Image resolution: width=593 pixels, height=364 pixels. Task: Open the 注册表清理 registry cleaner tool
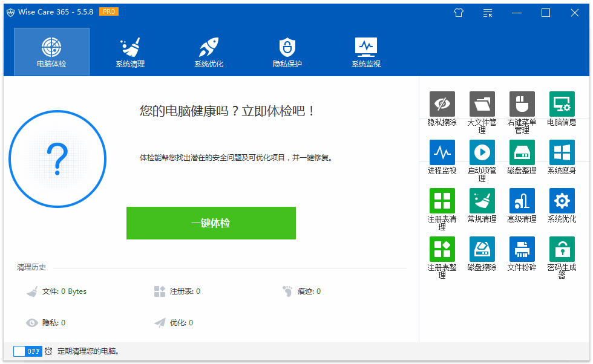tap(442, 201)
